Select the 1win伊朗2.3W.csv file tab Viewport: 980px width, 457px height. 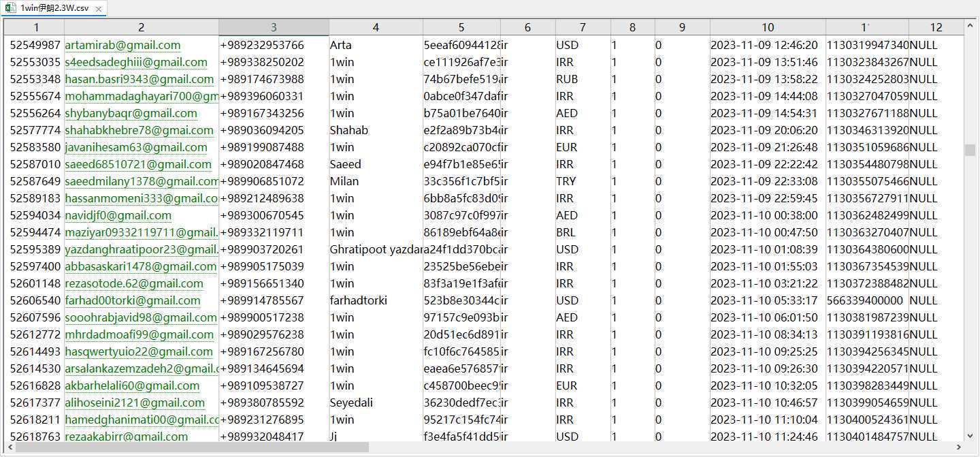(54, 9)
